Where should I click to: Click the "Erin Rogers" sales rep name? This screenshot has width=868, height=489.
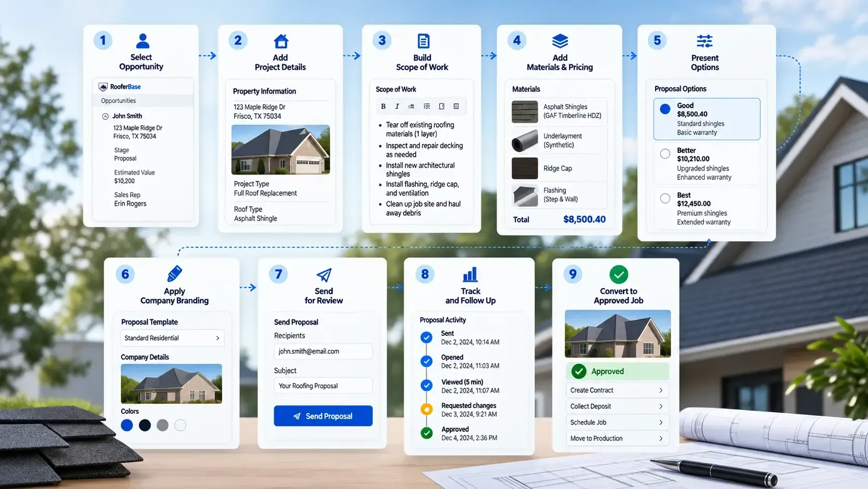(130, 204)
